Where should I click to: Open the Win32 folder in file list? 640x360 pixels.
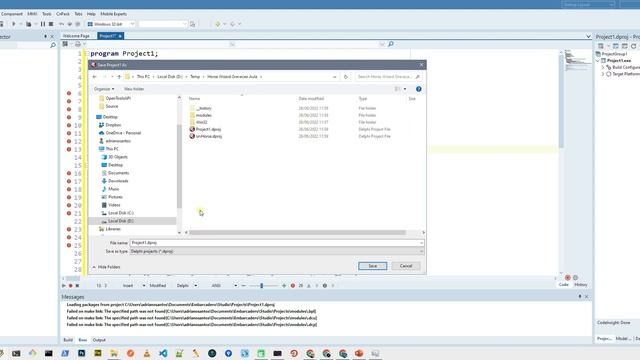[x=202, y=122]
